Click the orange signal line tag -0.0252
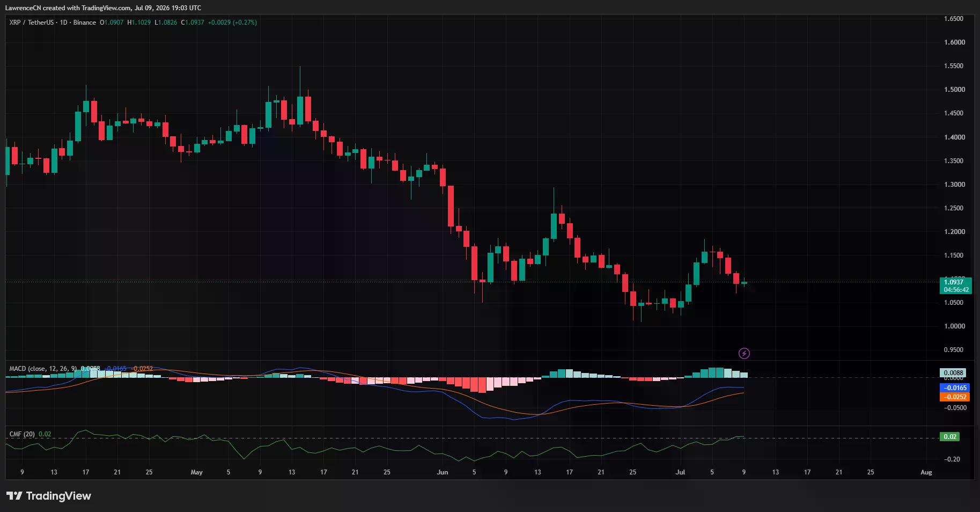The width and height of the screenshot is (980, 512). (955, 397)
